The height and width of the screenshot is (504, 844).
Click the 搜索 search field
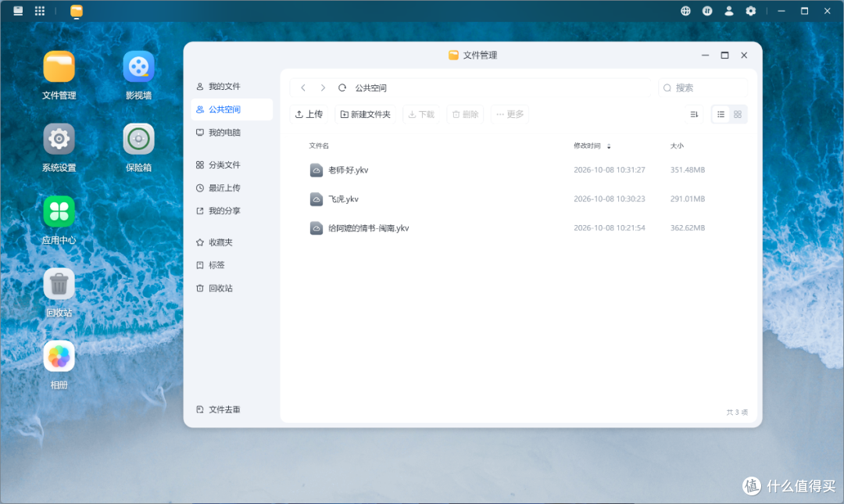(x=703, y=88)
